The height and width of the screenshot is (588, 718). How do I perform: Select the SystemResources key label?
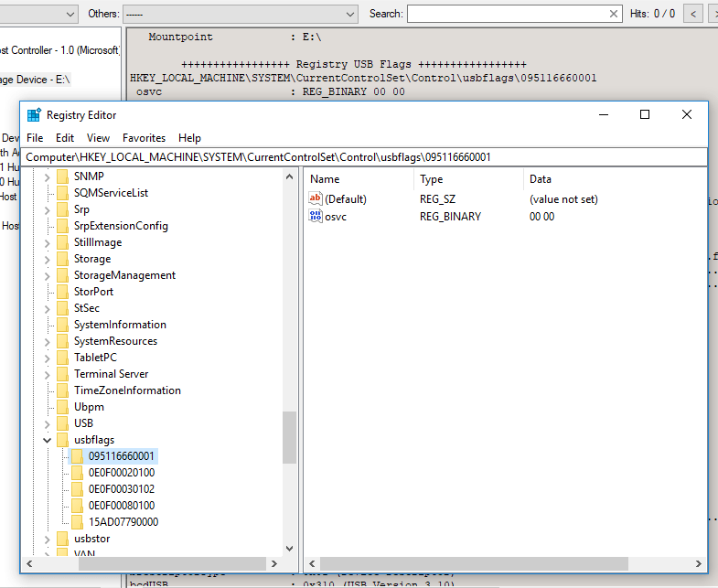115,341
